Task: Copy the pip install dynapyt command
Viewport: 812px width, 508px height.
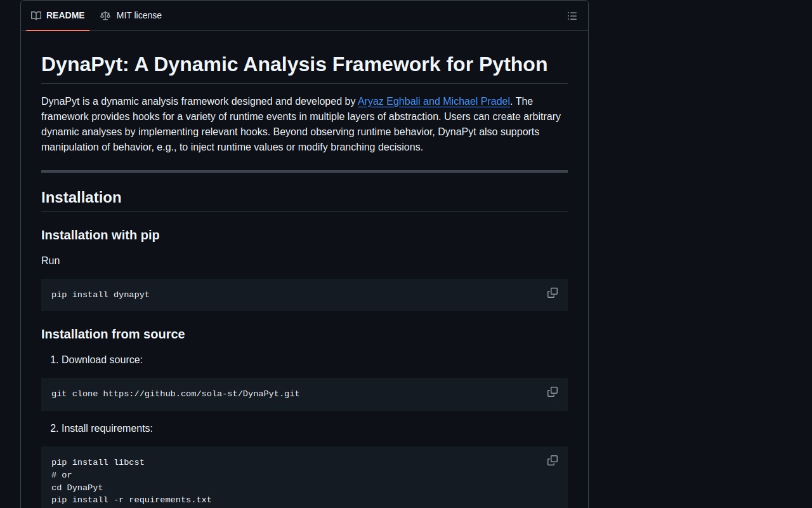Action: tap(552, 293)
